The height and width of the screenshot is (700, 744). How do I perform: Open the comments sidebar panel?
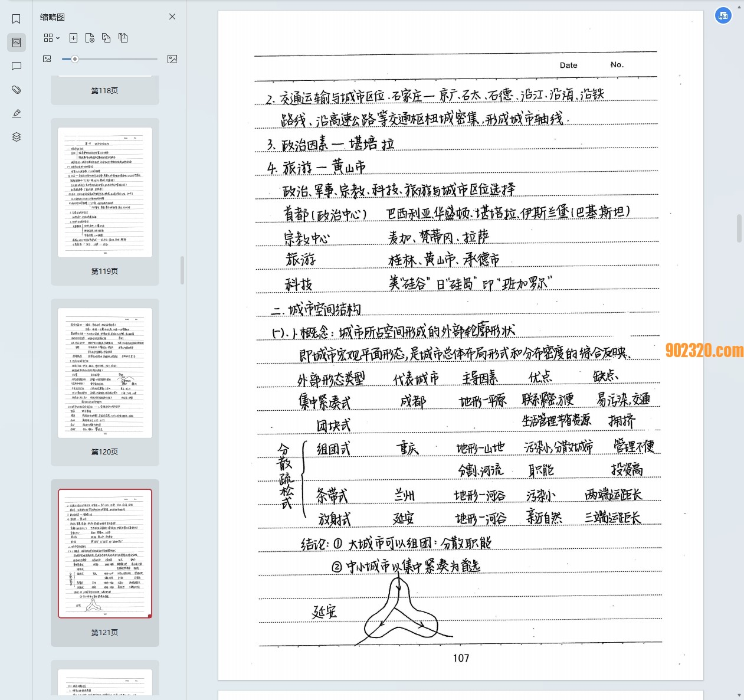click(17, 66)
